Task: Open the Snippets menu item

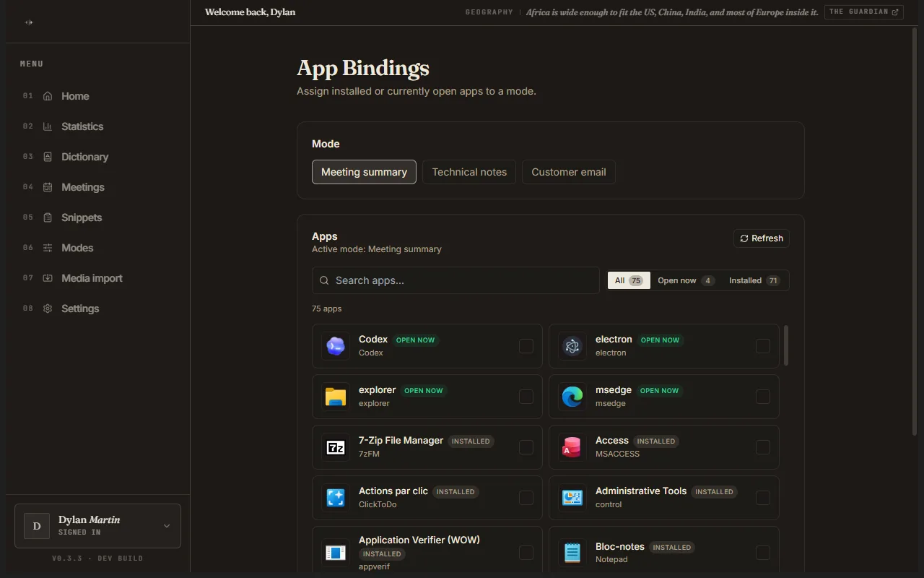Action: point(97,217)
